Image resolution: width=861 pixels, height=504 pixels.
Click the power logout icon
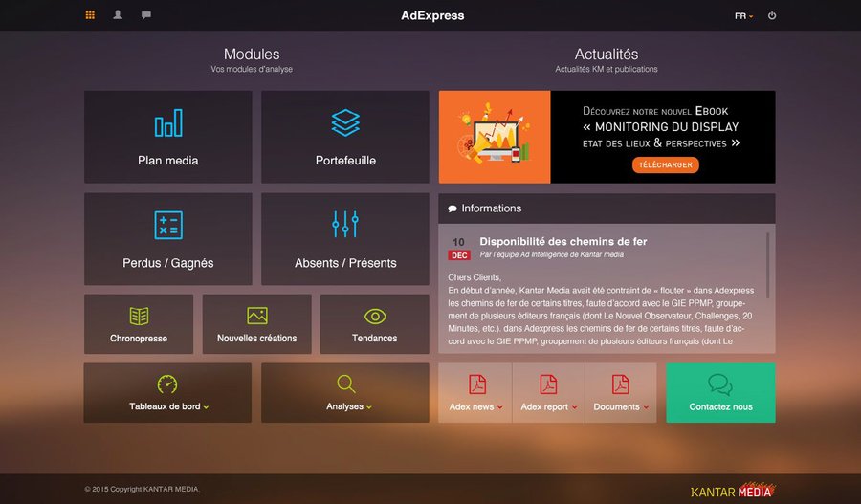pyautogui.click(x=772, y=15)
